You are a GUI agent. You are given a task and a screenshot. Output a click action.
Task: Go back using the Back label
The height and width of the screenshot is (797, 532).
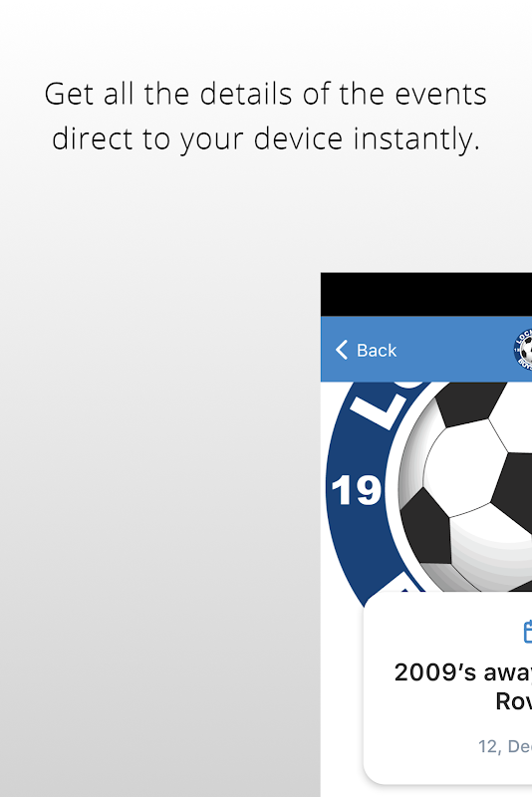[x=376, y=351]
